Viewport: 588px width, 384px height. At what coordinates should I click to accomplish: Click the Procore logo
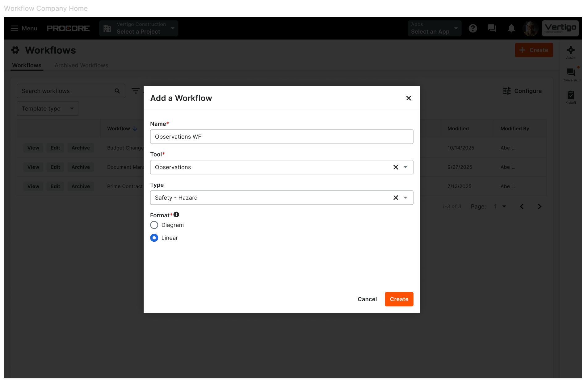[x=68, y=28]
